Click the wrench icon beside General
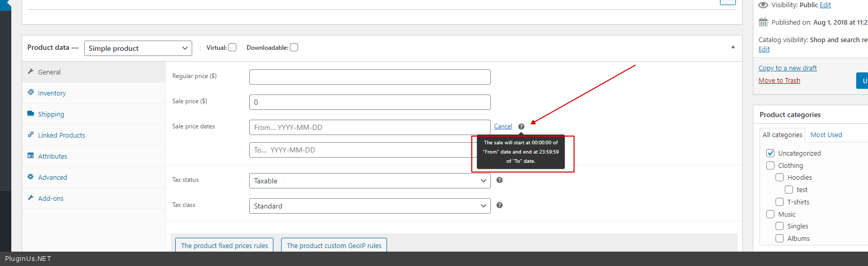The image size is (868, 266). (31, 71)
